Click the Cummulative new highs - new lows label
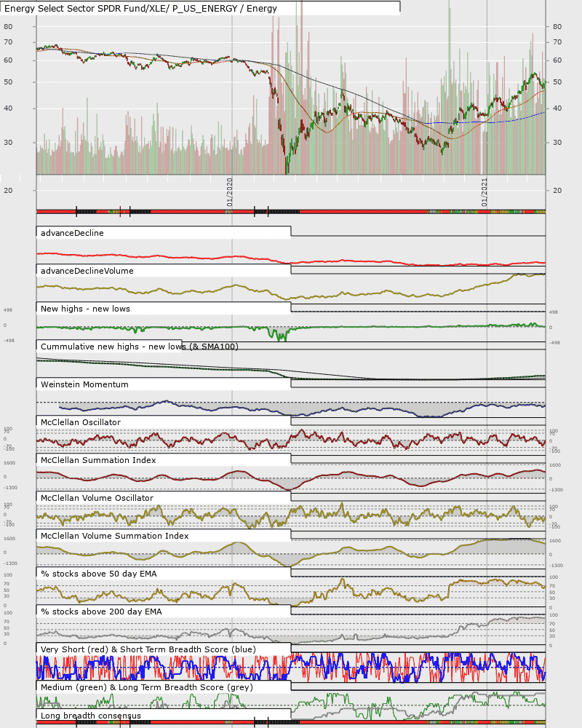Image resolution: width=582 pixels, height=728 pixels. (x=139, y=347)
